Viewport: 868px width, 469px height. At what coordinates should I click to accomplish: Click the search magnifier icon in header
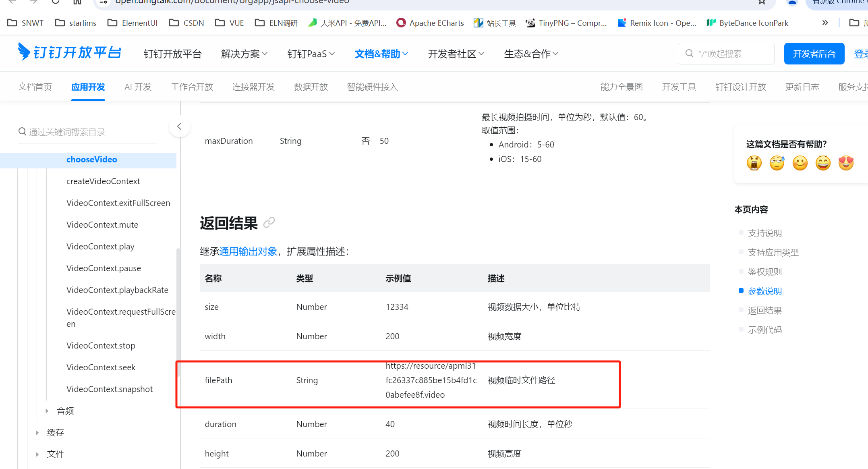click(689, 54)
